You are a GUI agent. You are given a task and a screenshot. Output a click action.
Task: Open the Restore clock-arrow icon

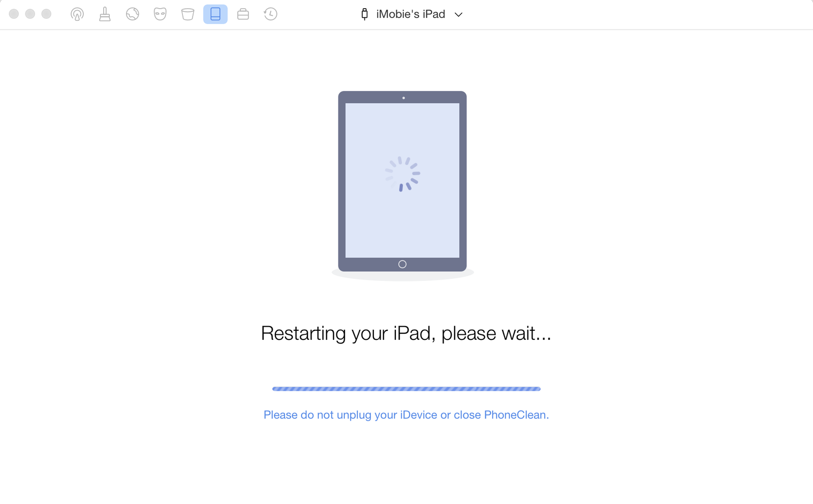pos(270,14)
